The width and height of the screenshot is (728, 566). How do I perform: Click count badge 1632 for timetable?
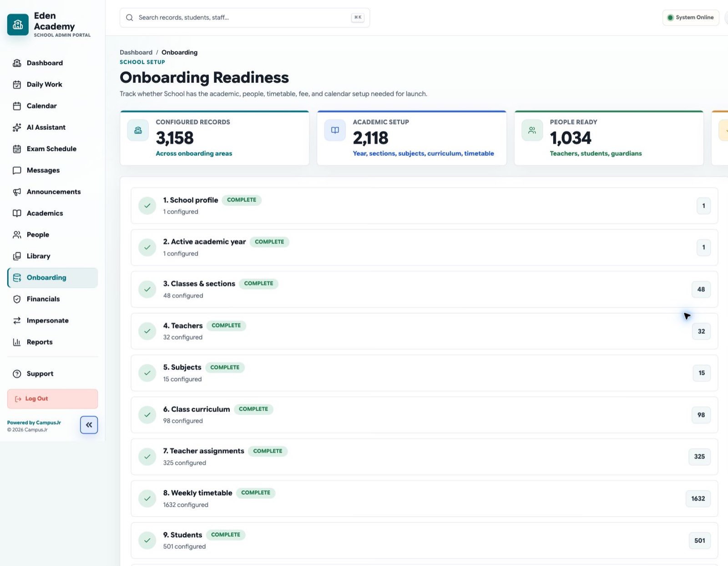698,499
